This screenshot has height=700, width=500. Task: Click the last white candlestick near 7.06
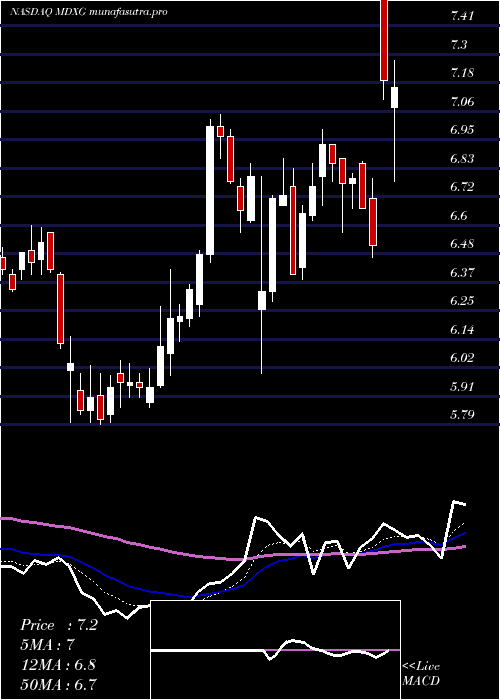pos(395,97)
